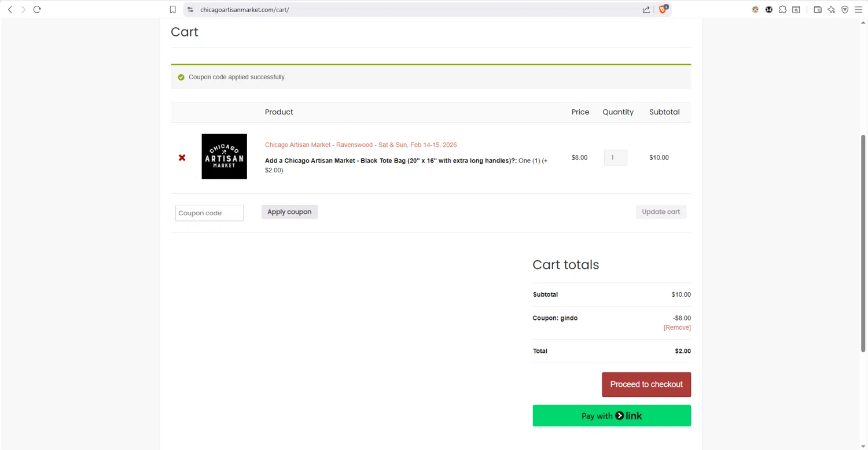Click the address bar URL
Screen dimensions: 868x450
click(244, 10)
